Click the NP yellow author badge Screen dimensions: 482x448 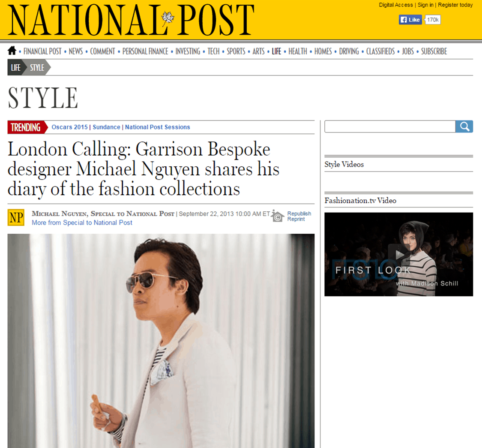pos(16,217)
